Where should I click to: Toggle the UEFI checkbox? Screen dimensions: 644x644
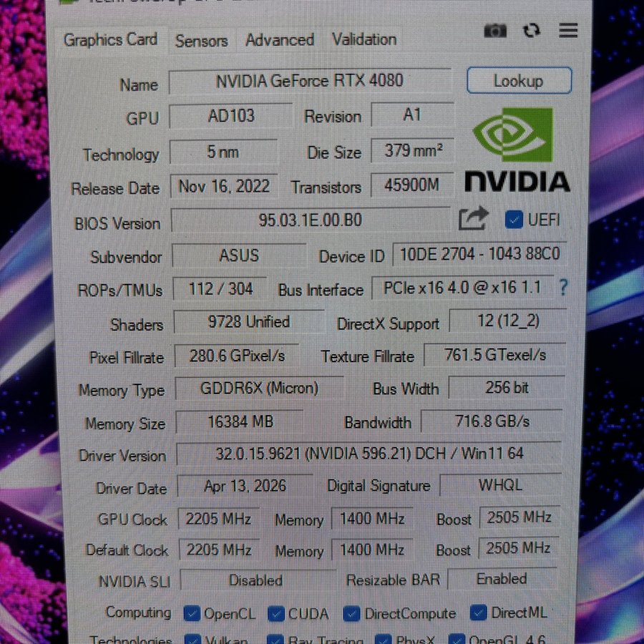click(513, 220)
